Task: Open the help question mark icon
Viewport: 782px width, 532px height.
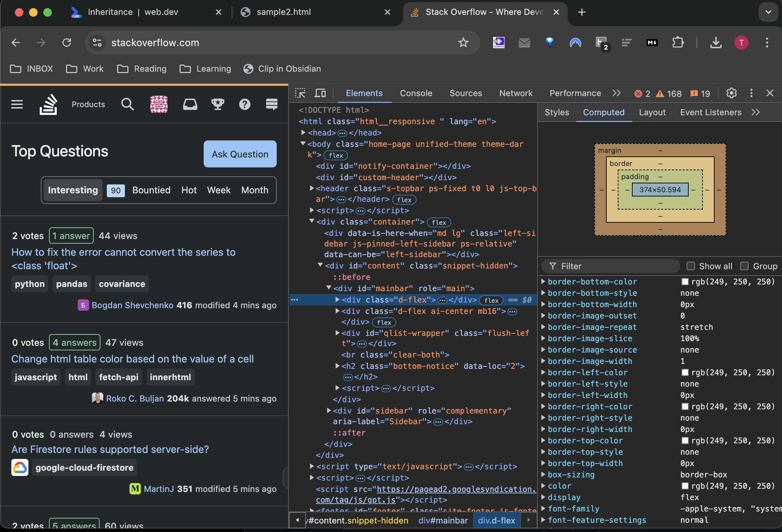Action: pyautogui.click(x=245, y=104)
